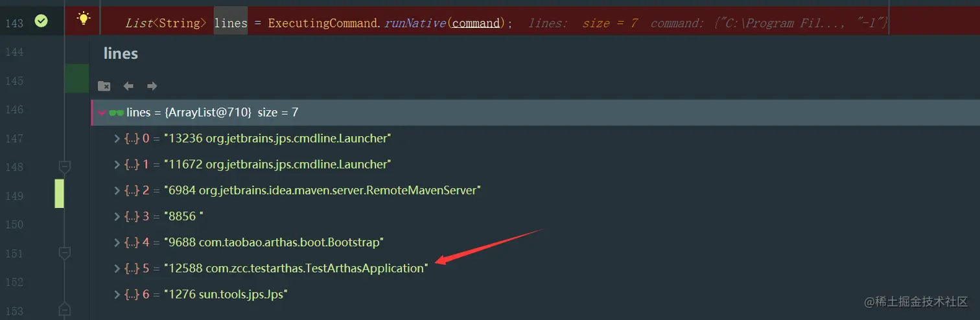Click the lightbulb intention icon on line 143
The image size is (980, 320).
[x=84, y=18]
